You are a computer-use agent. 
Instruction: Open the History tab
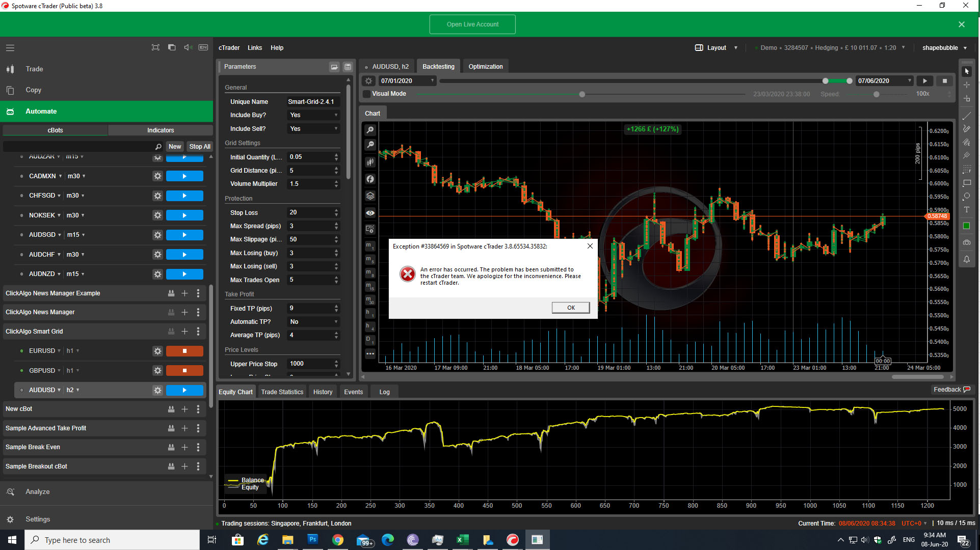pyautogui.click(x=323, y=392)
